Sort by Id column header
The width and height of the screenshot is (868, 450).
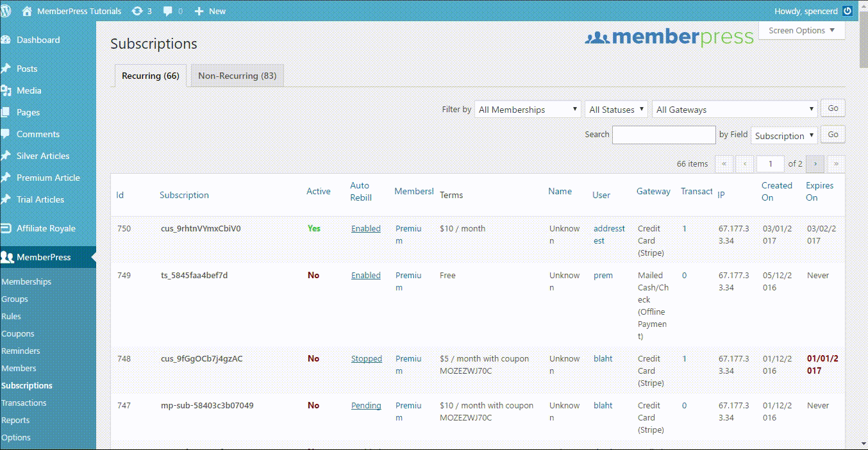[x=120, y=195]
